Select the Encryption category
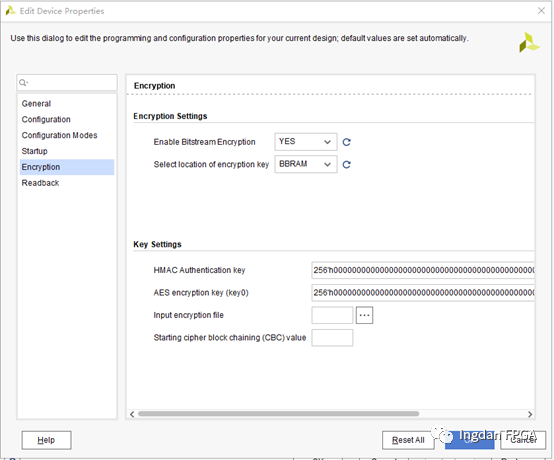Screen dimensions: 554x460 pyautogui.click(x=67, y=167)
